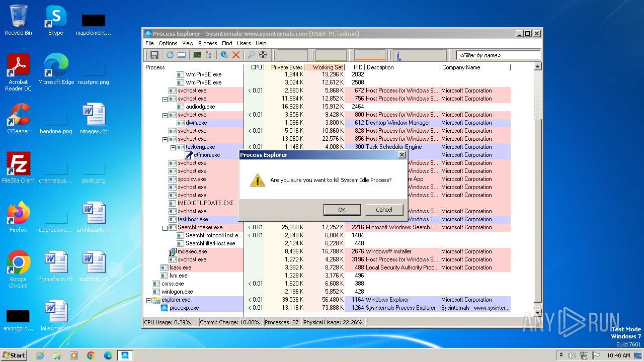This screenshot has width=644, height=362.
Task: Click the taskbar clock showing 10:40 AM
Action: 618,355
